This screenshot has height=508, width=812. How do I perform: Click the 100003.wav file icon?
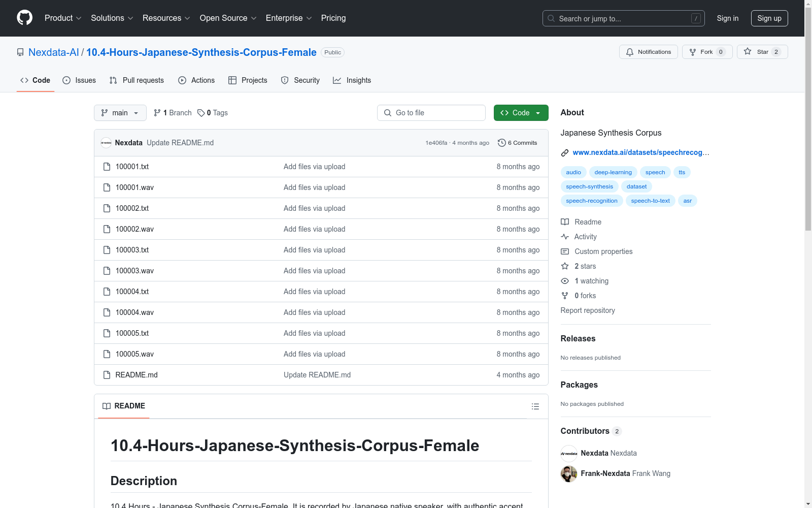click(x=107, y=271)
